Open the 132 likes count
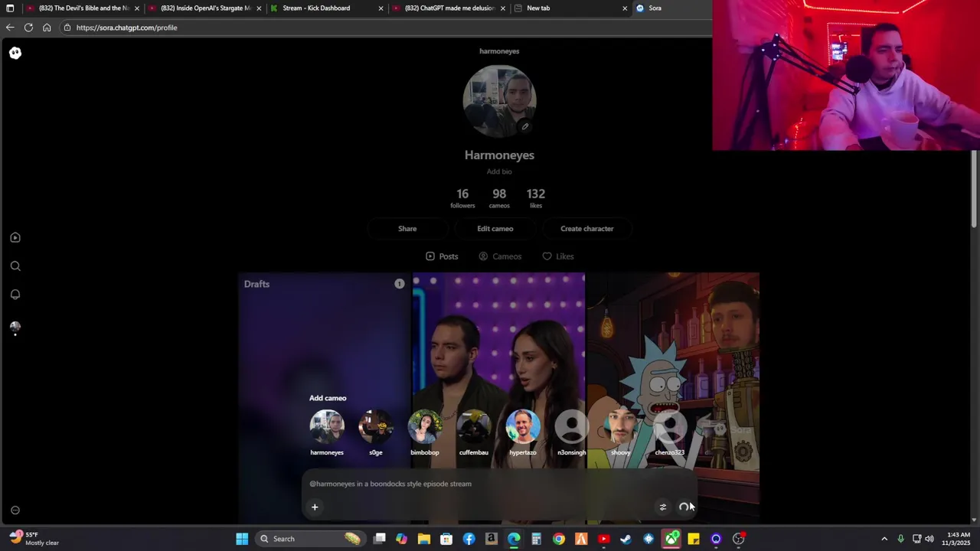This screenshot has height=551, width=980. click(536, 197)
